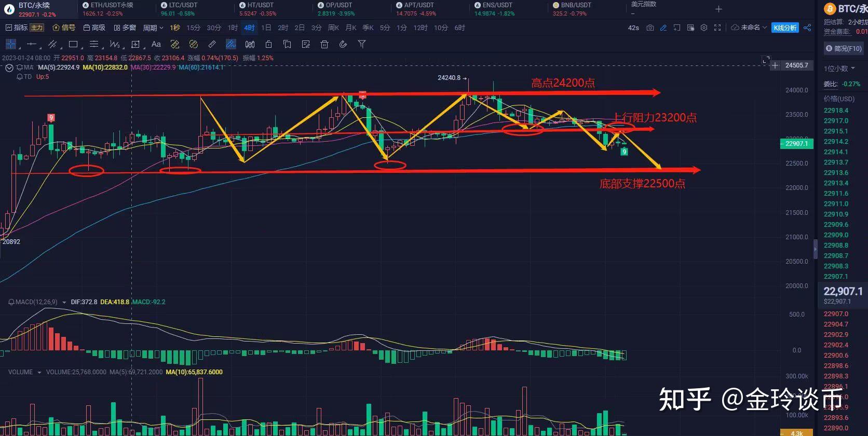Click the 22918.4 ask price row
The width and height of the screenshot is (868, 436).
[x=836, y=110]
